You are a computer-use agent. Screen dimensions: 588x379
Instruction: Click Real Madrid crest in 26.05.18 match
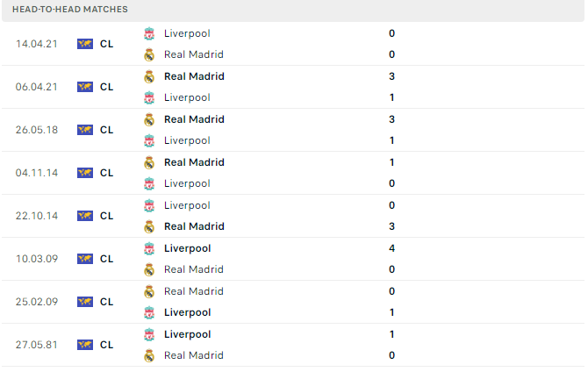[149, 119]
